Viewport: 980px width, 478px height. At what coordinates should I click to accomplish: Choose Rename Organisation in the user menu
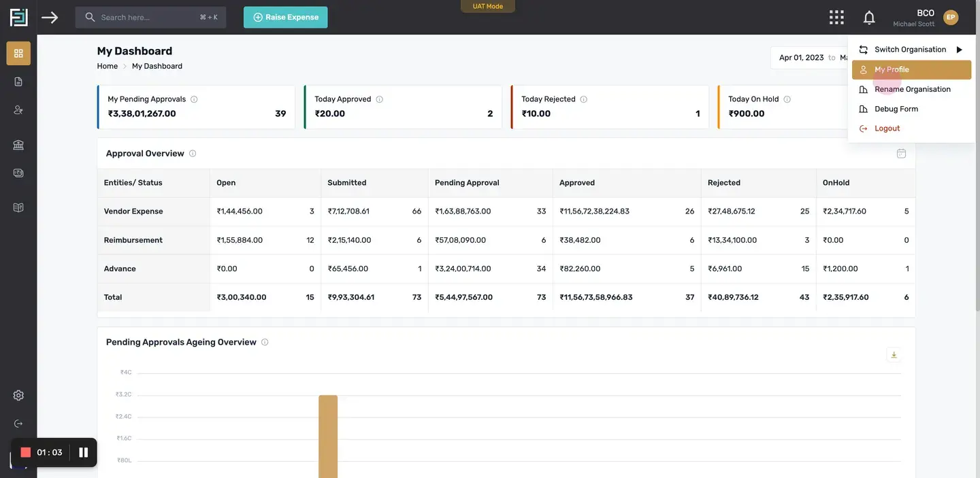911,89
